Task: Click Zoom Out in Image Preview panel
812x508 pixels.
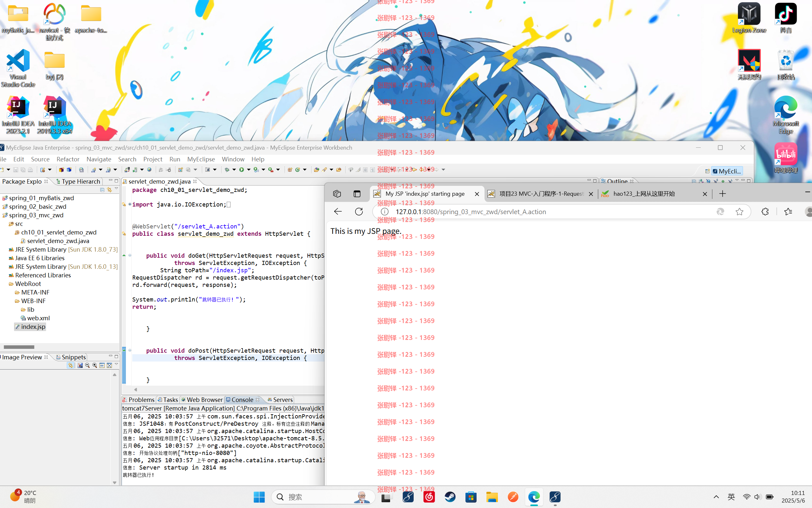Action: click(x=87, y=365)
